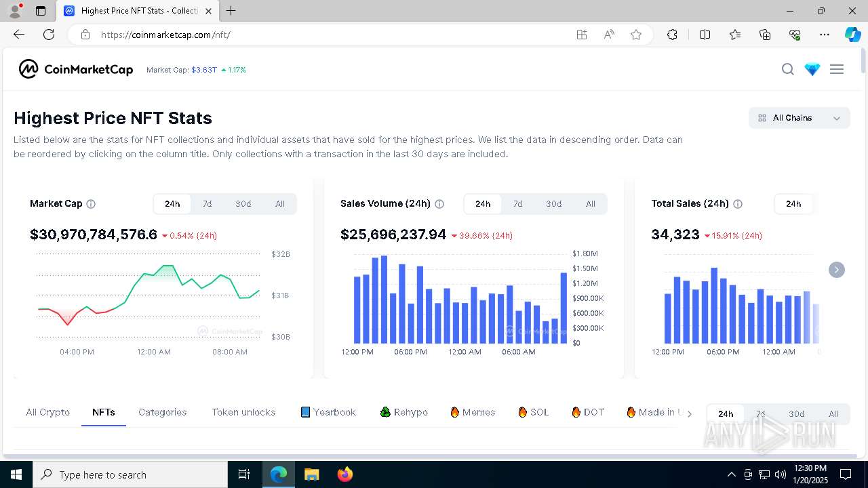Expand the All Chains dropdown
This screenshot has height=488, width=868.
[800, 118]
